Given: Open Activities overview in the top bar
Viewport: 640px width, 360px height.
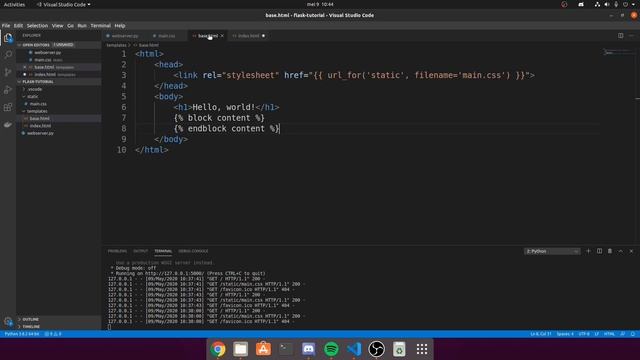Looking at the screenshot, I should 14,4.
